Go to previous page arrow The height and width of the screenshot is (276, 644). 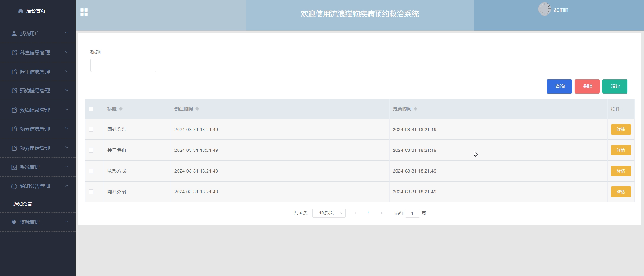[x=356, y=213]
